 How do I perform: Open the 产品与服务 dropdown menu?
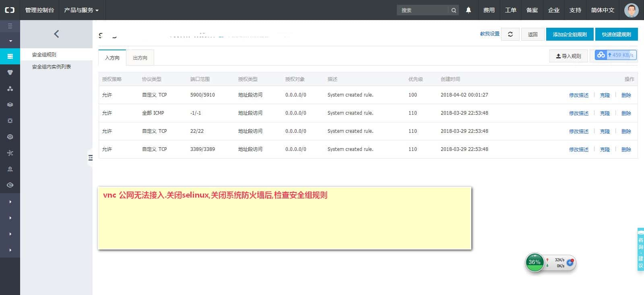click(81, 10)
